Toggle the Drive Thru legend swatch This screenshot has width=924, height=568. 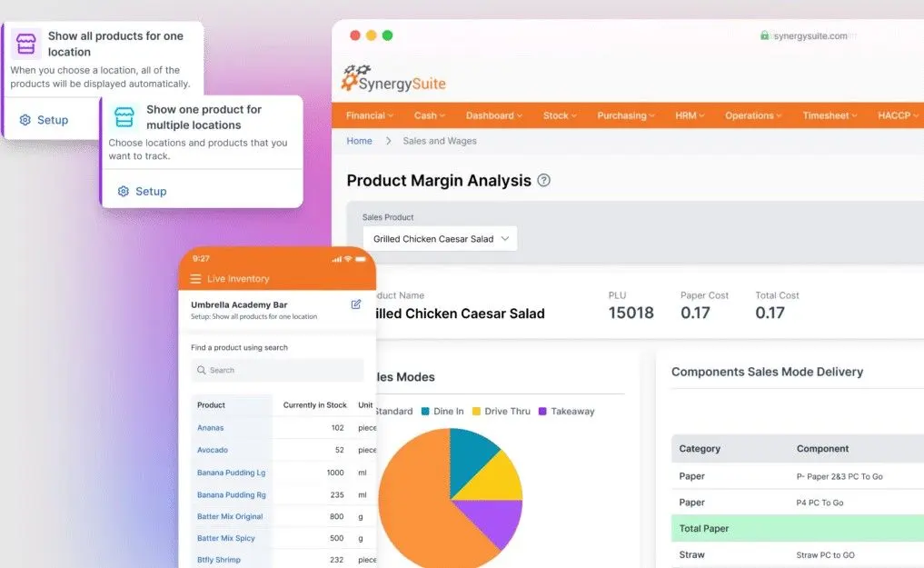click(x=476, y=412)
